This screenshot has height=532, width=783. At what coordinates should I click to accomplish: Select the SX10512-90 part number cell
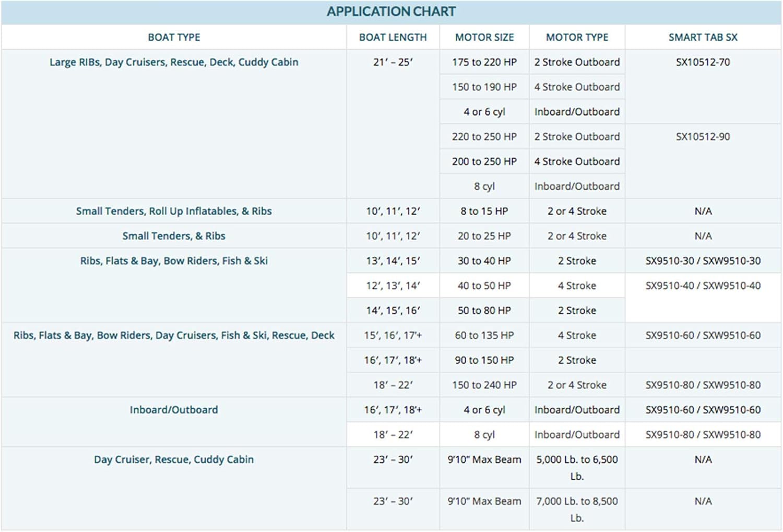click(703, 137)
